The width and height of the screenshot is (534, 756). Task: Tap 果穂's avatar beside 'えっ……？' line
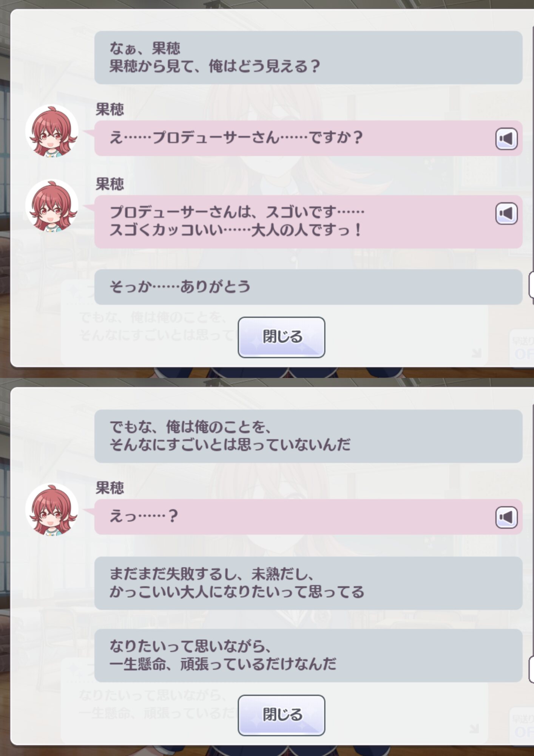click(x=52, y=509)
